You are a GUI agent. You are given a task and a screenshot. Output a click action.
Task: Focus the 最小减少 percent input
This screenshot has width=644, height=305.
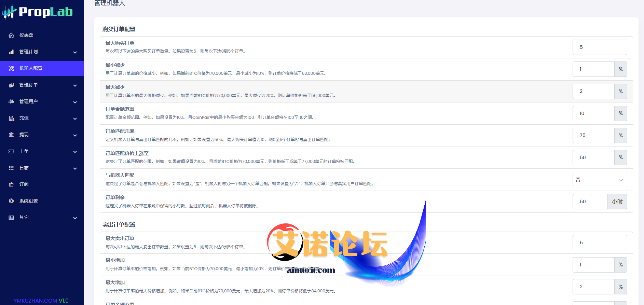593,69
